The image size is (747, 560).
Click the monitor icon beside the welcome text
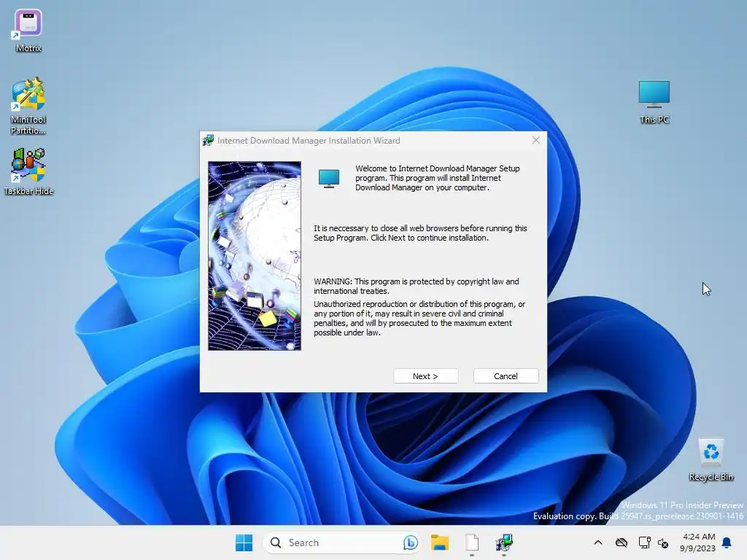tap(329, 179)
